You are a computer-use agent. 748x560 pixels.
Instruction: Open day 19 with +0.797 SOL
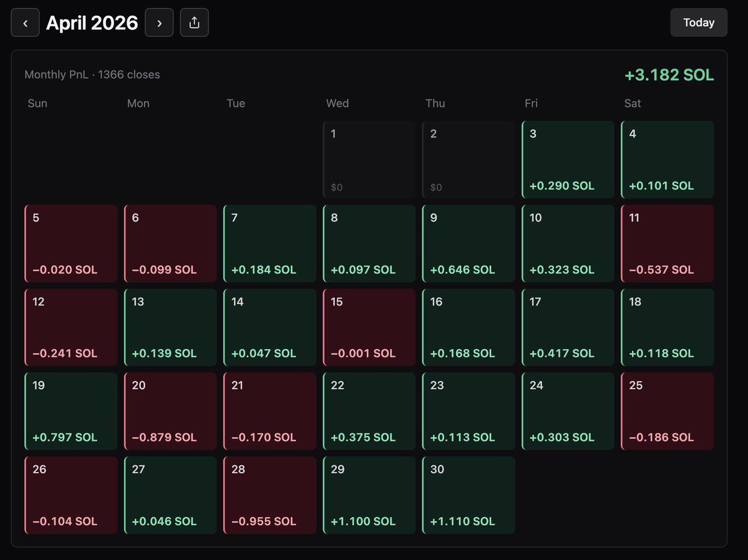click(71, 411)
